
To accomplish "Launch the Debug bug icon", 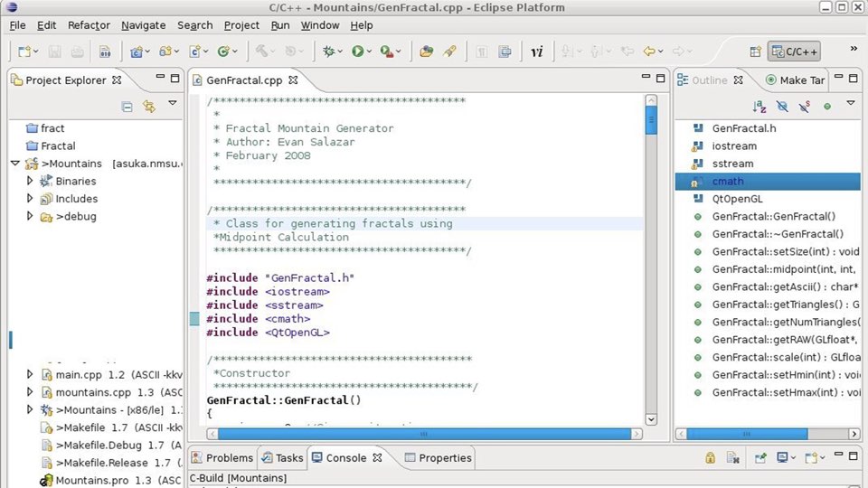I will 329,52.
